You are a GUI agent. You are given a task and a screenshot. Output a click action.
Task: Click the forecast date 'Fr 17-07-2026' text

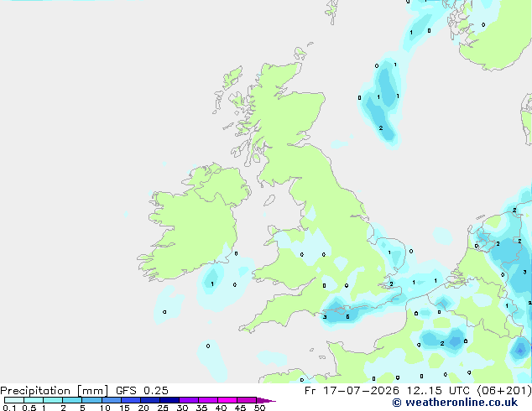pyautogui.click(x=352, y=391)
